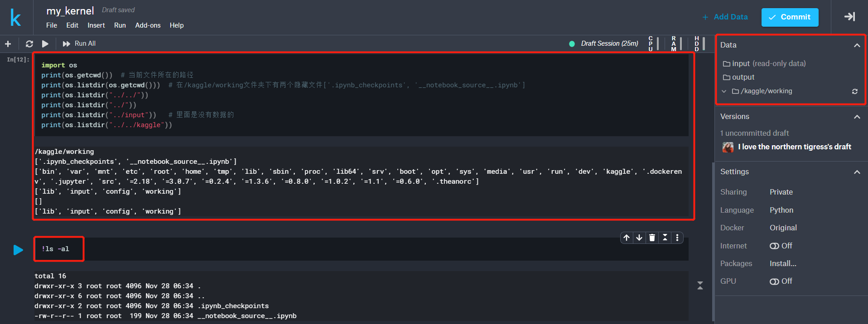Open the Help menu
The image size is (868, 324).
(177, 25)
